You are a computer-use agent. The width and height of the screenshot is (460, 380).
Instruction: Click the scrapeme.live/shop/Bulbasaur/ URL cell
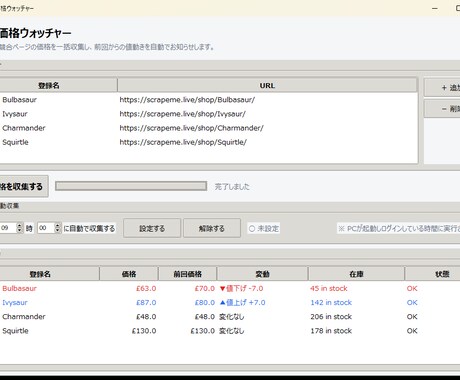pos(187,100)
